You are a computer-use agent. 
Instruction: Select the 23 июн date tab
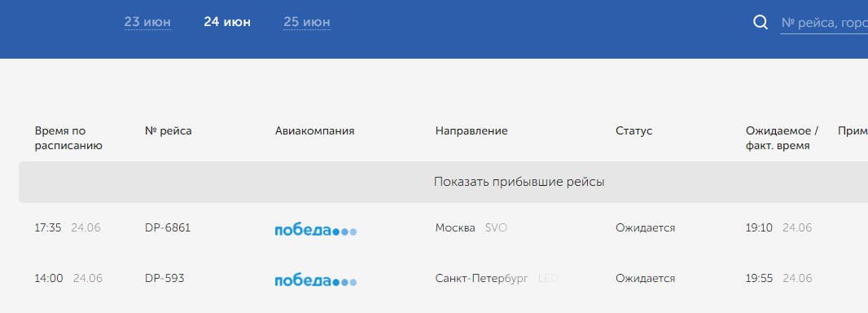point(147,22)
